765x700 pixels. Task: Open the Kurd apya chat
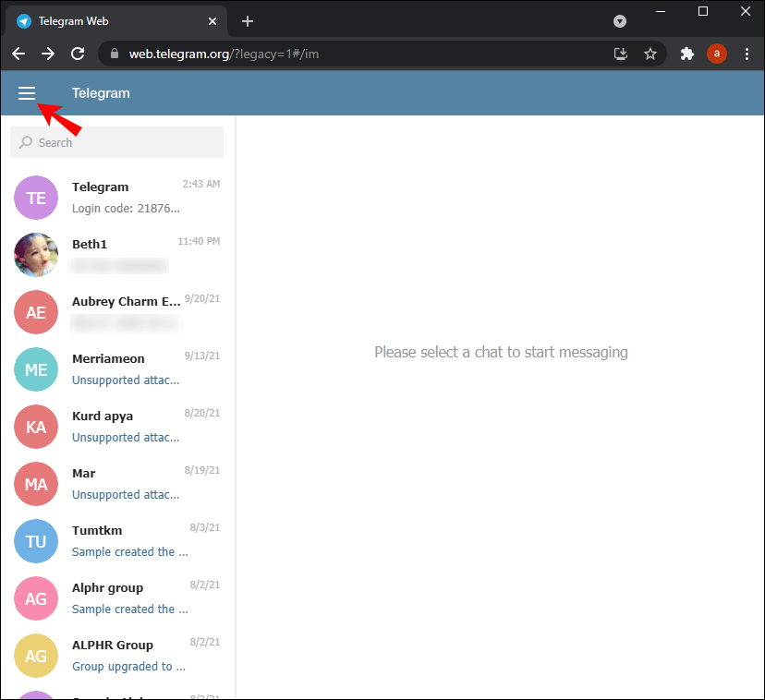click(x=120, y=426)
